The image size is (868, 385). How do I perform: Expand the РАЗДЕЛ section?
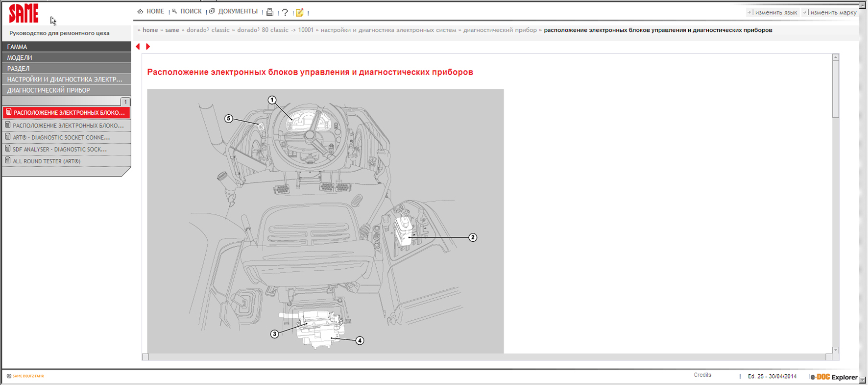[66, 68]
